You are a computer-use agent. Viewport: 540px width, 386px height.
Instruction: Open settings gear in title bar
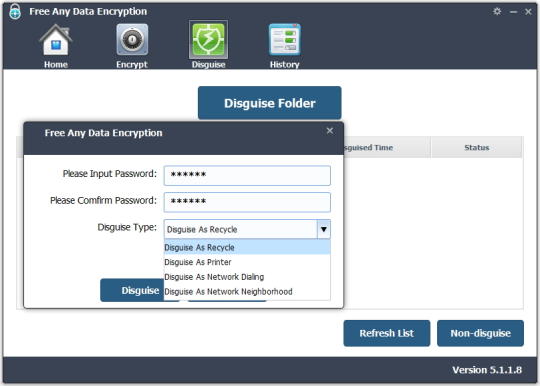497,11
